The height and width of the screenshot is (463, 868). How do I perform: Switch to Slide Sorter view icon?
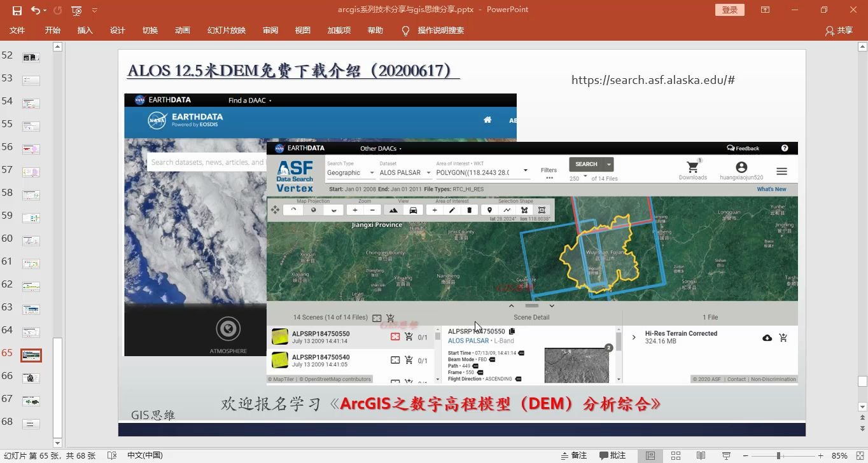coord(676,455)
